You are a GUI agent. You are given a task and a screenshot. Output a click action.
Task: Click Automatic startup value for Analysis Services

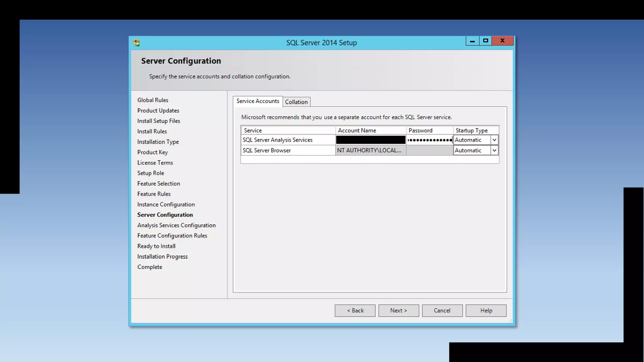[x=472, y=140]
